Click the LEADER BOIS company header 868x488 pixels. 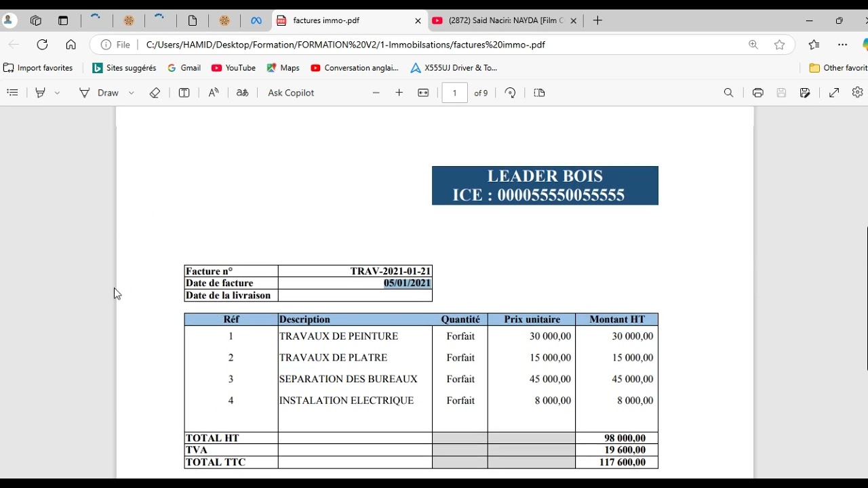click(545, 176)
